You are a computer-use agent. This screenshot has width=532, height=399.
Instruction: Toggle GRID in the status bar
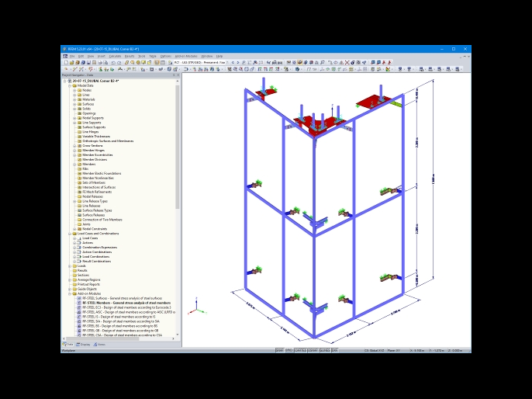tap(288, 350)
